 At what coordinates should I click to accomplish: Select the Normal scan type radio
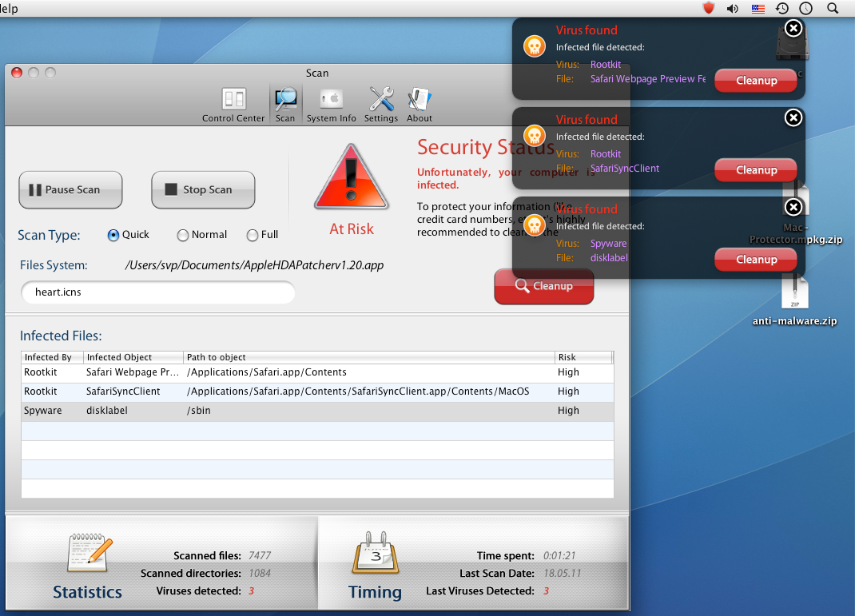pyautogui.click(x=183, y=235)
